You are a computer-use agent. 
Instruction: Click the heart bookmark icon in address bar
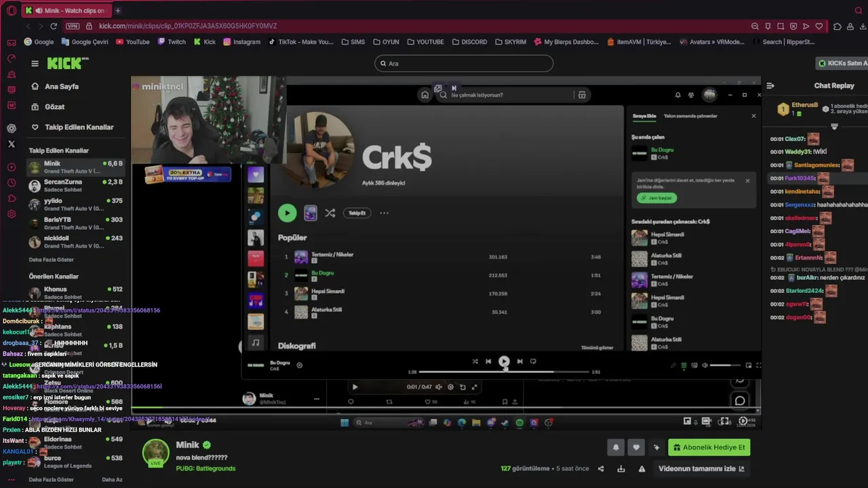pos(819,26)
